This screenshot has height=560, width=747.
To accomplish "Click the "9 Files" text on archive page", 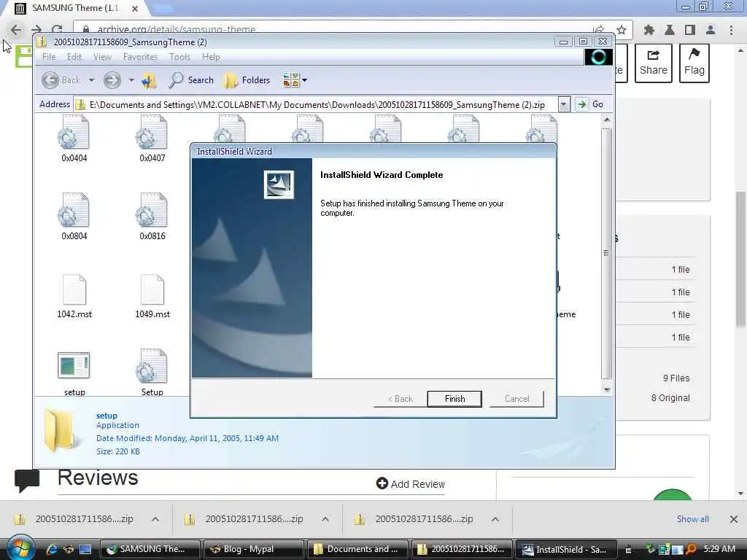I will pos(676,378).
